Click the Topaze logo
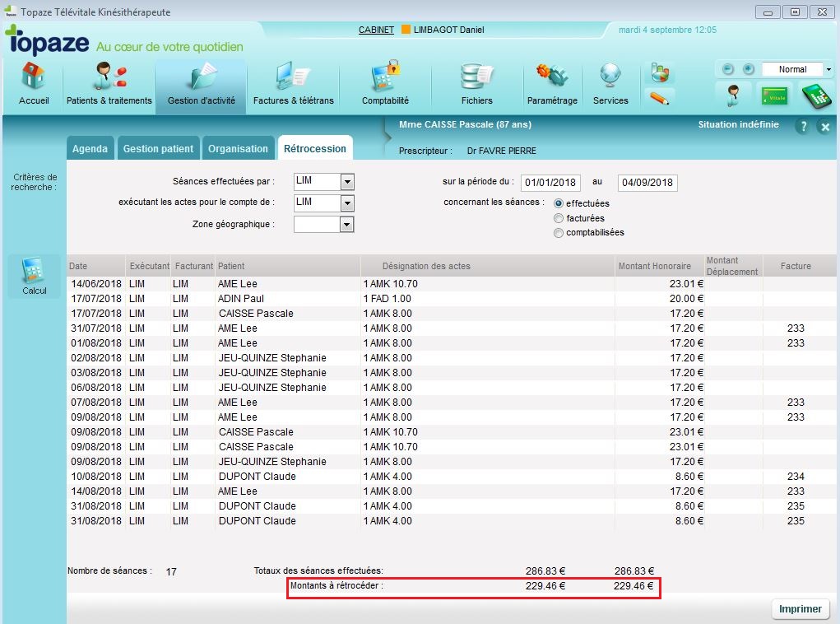This screenshot has height=624, width=840. point(47,40)
